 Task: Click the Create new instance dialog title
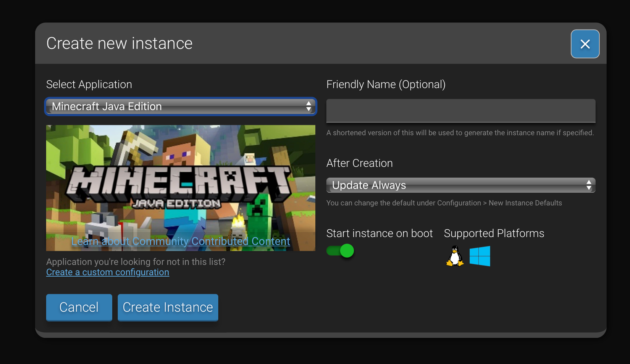click(119, 43)
